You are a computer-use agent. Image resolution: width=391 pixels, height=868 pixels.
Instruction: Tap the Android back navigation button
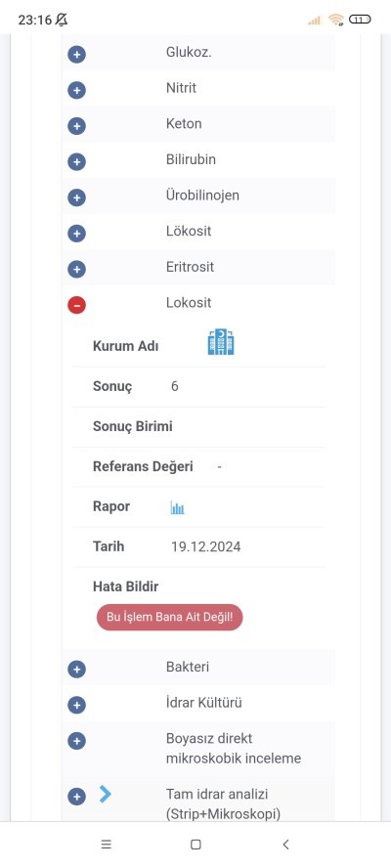[x=285, y=845]
